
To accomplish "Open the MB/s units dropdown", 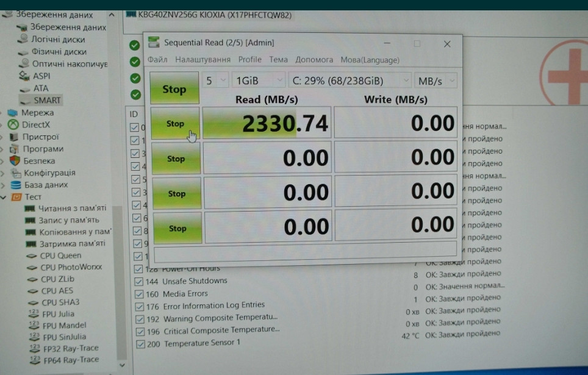I will (436, 80).
